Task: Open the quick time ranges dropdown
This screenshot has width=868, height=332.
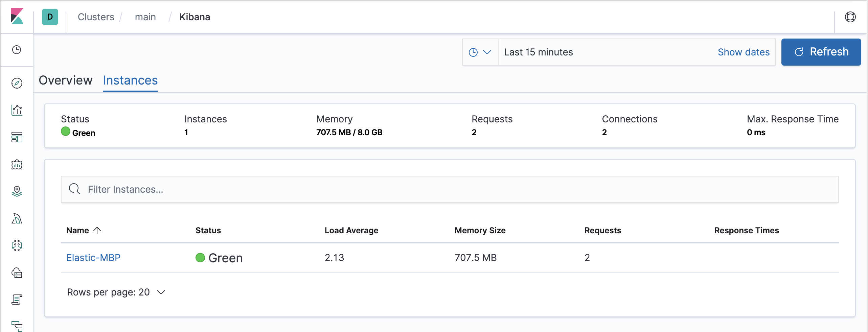Action: (480, 52)
